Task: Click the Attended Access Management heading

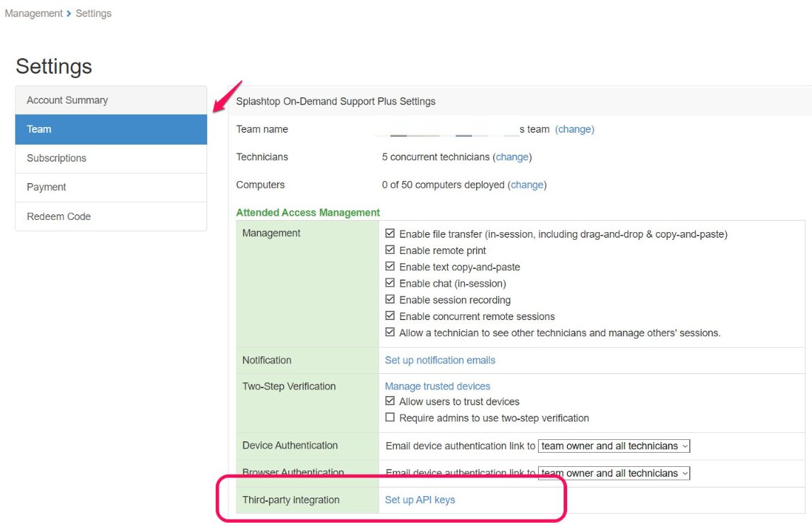Action: point(308,212)
